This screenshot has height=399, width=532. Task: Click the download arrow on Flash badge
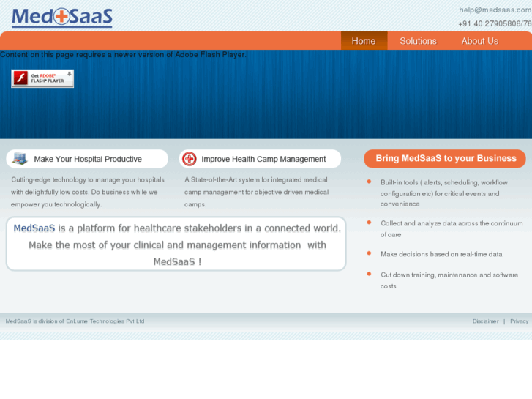tap(70, 74)
